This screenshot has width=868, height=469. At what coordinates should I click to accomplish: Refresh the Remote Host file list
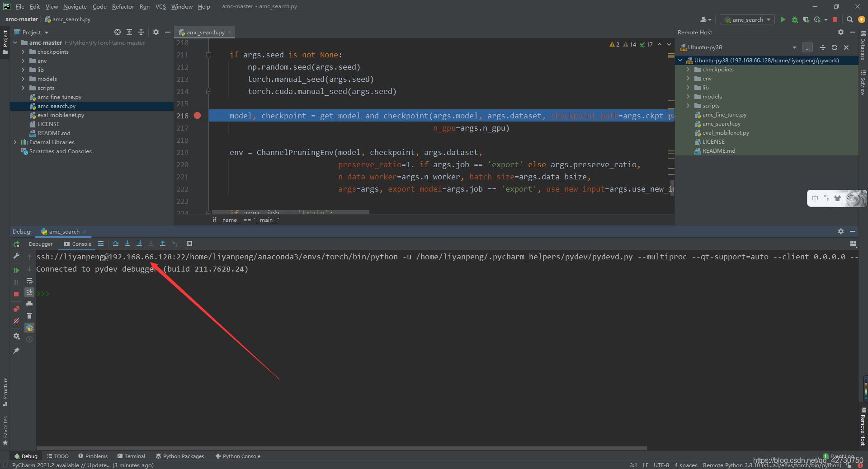pyautogui.click(x=835, y=47)
